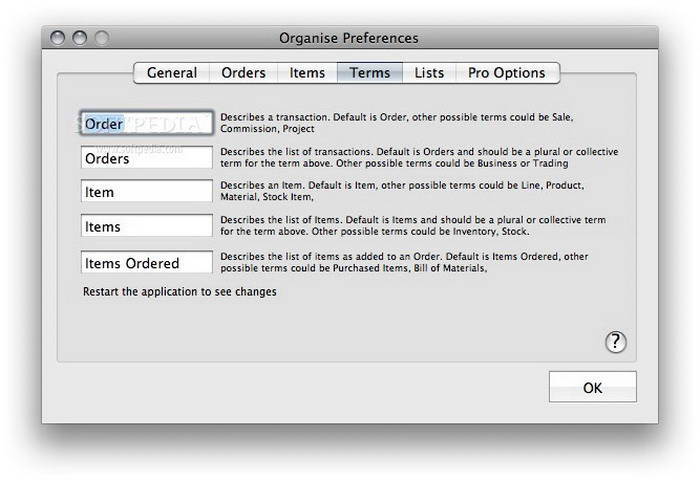Focus the Orders term input field

(147, 158)
